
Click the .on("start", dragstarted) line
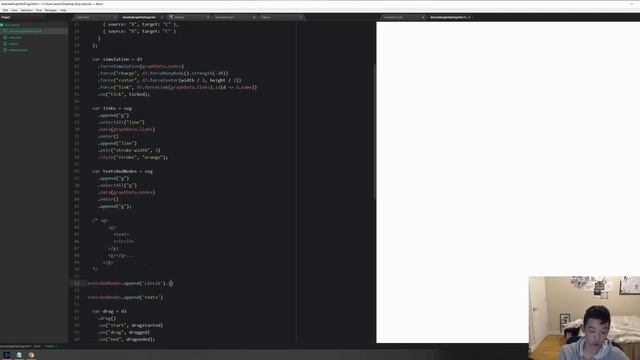coord(130,325)
